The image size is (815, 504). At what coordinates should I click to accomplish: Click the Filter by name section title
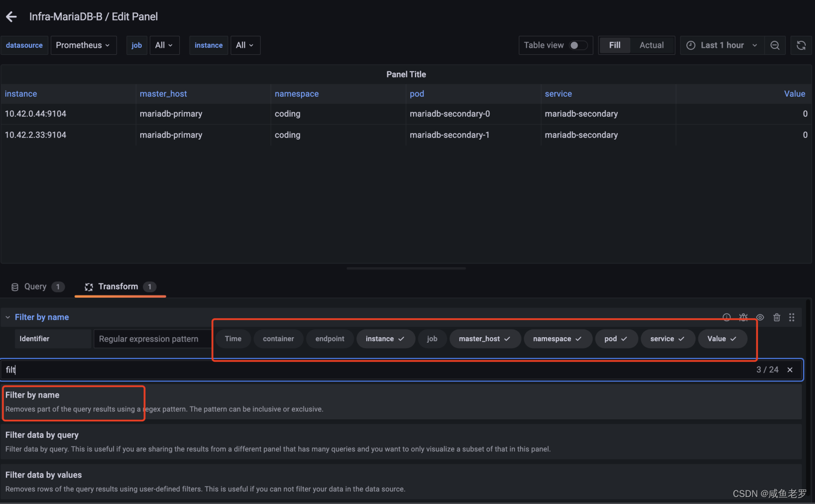pyautogui.click(x=42, y=317)
